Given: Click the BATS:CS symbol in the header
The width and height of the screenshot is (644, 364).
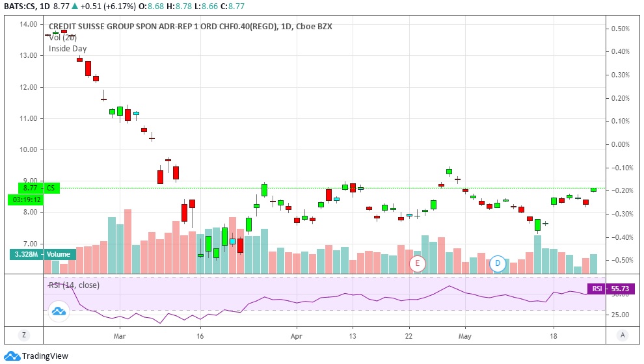Looking at the screenshot, I should 20,6.
